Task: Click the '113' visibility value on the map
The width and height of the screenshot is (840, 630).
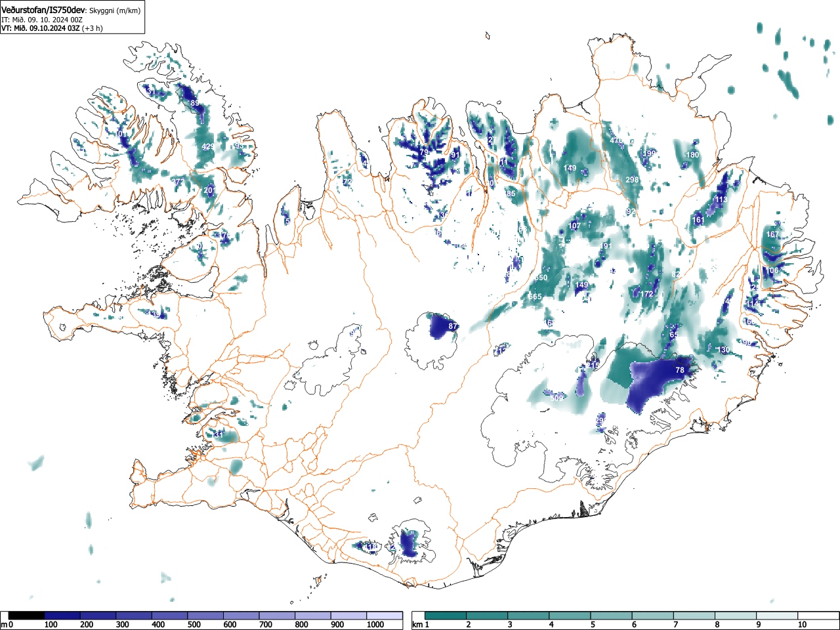Action: [721, 199]
